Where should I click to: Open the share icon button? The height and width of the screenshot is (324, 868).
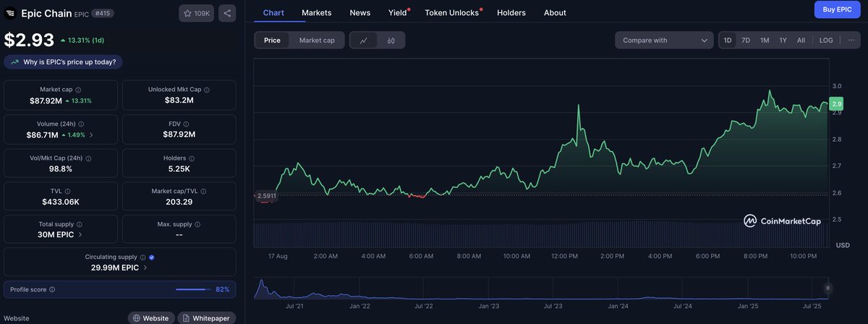(x=227, y=13)
